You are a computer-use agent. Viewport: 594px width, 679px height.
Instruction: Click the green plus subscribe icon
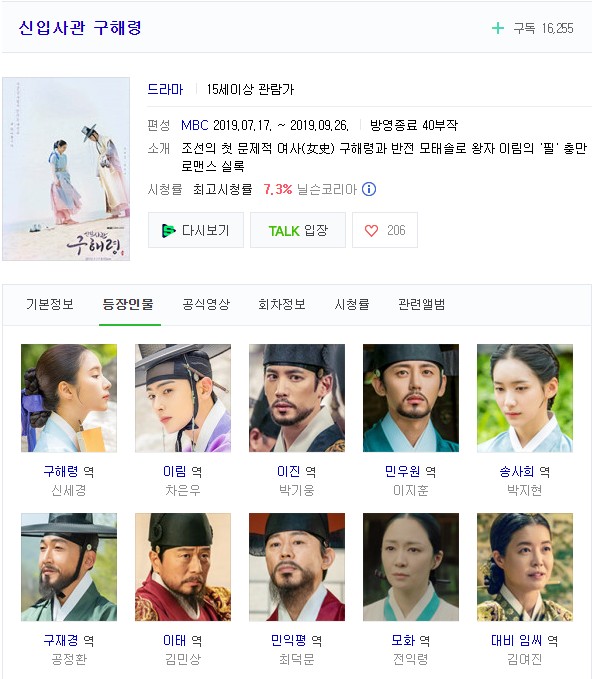pos(498,29)
